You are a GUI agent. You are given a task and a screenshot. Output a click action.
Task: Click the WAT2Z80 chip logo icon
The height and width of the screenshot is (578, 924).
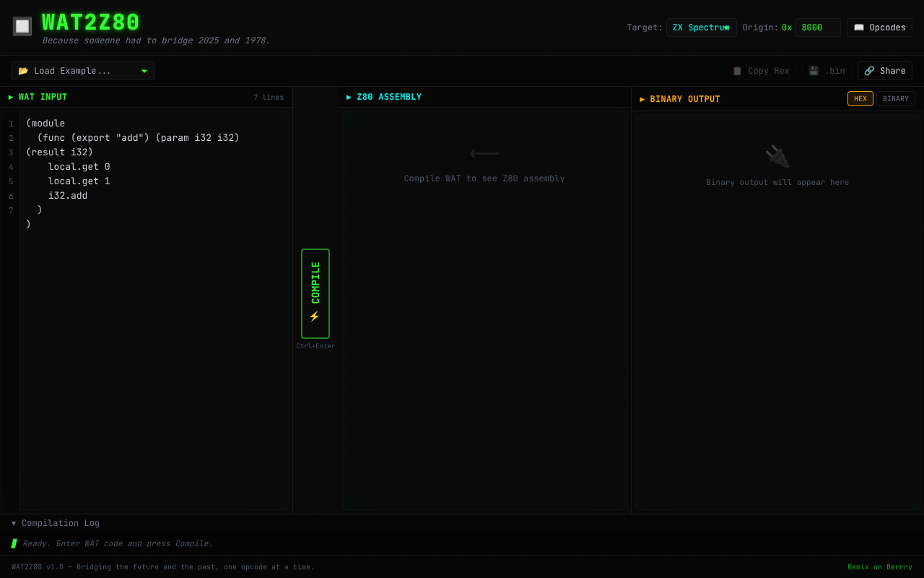(22, 27)
